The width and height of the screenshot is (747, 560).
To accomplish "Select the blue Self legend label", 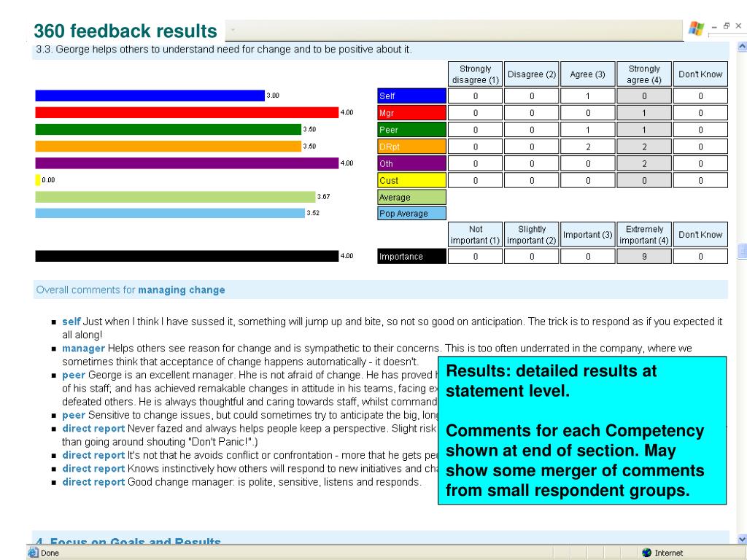I will tap(411, 96).
